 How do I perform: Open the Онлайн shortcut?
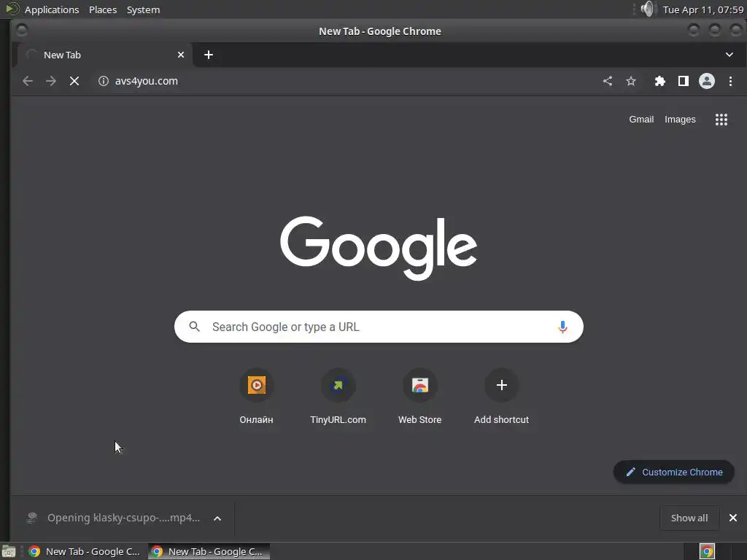[x=256, y=396]
